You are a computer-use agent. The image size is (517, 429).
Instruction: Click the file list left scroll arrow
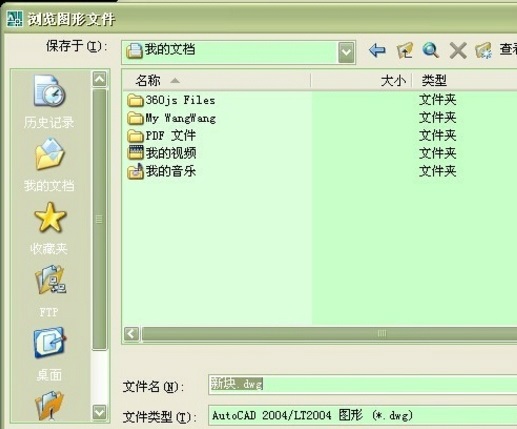coord(131,334)
